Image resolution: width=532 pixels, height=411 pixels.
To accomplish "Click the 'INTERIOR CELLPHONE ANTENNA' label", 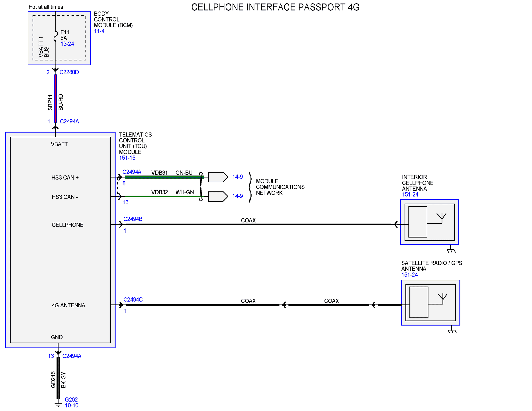I will (418, 183).
